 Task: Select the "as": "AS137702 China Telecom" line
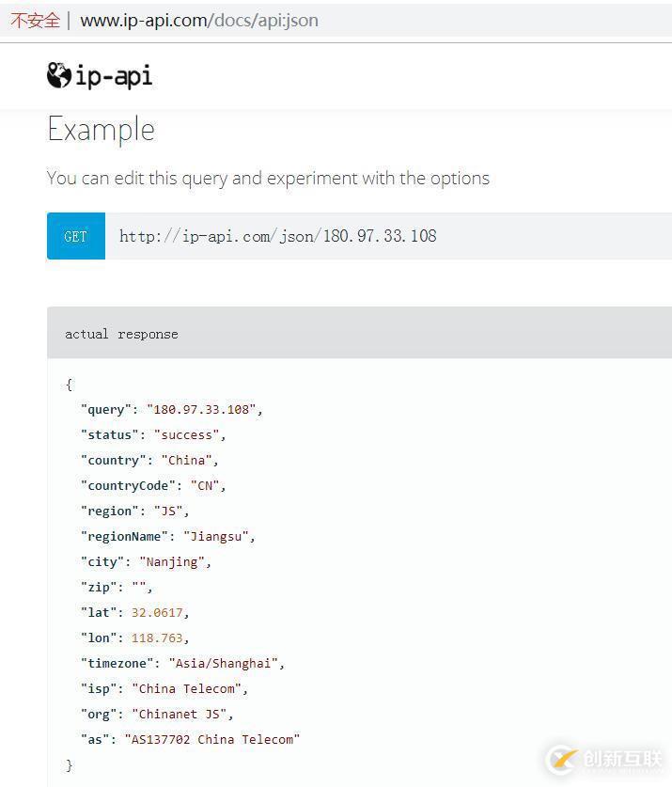[x=190, y=739]
